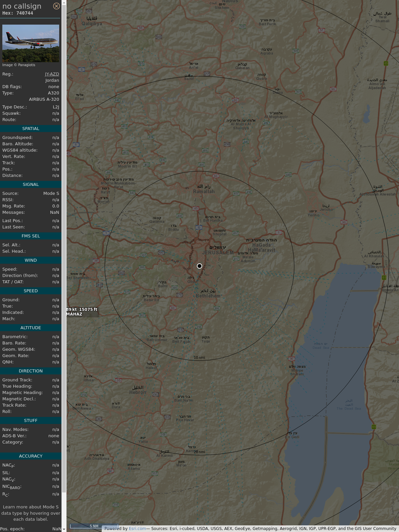
Task: Click the 5 NM scale bar
Action: click(94, 526)
